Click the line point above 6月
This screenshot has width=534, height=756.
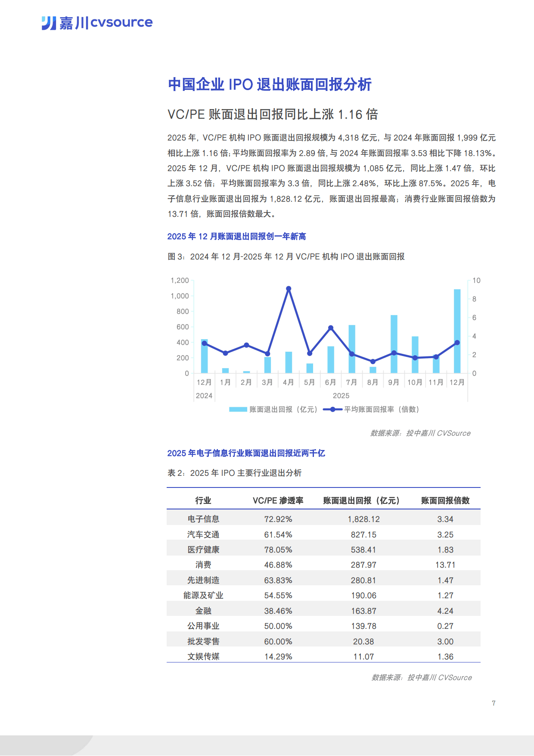tap(331, 328)
